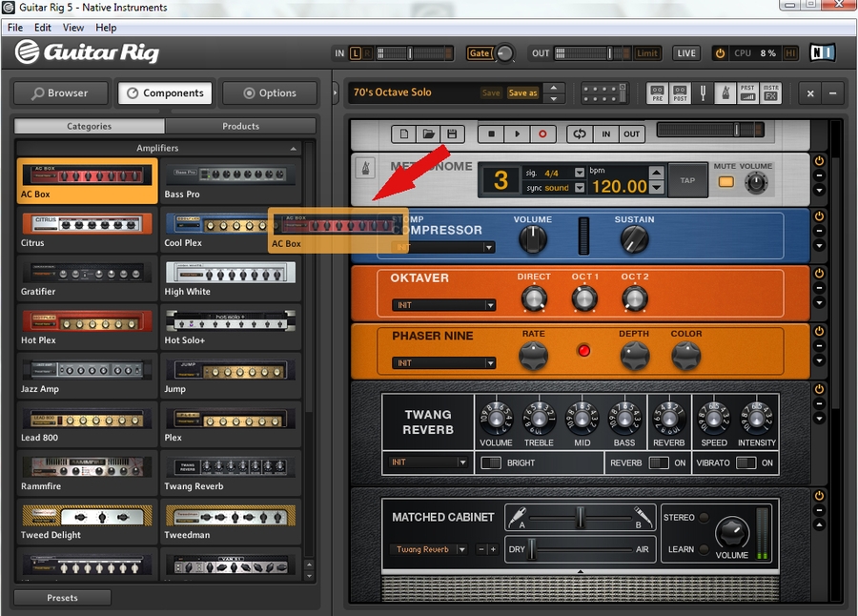This screenshot has height=616, width=858.
Task: Open the View menu
Action: pos(73,28)
